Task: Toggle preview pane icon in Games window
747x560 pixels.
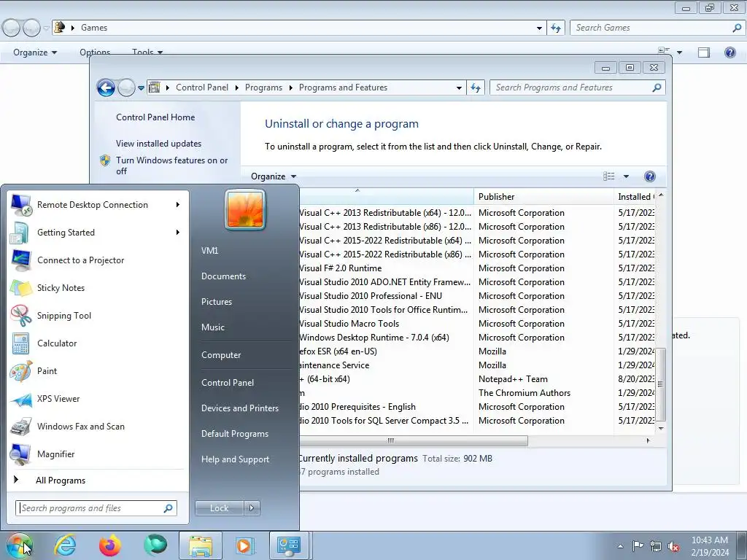Action: pos(704,52)
